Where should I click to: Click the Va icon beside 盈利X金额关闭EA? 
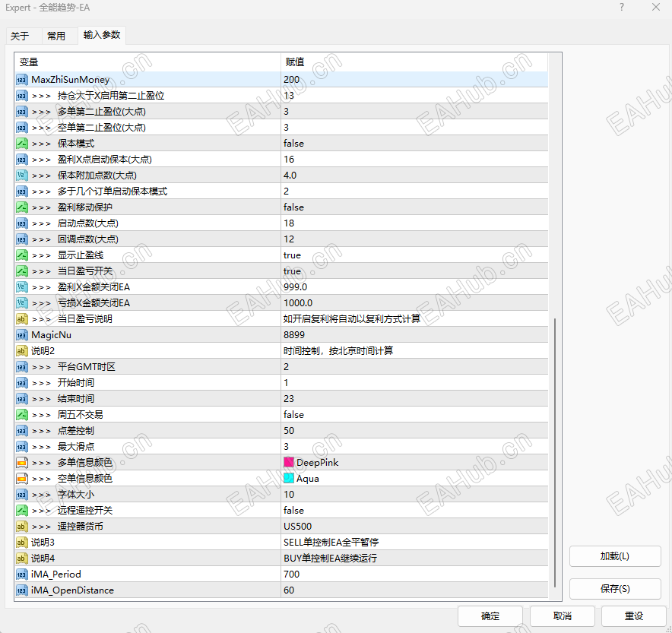[21, 286]
